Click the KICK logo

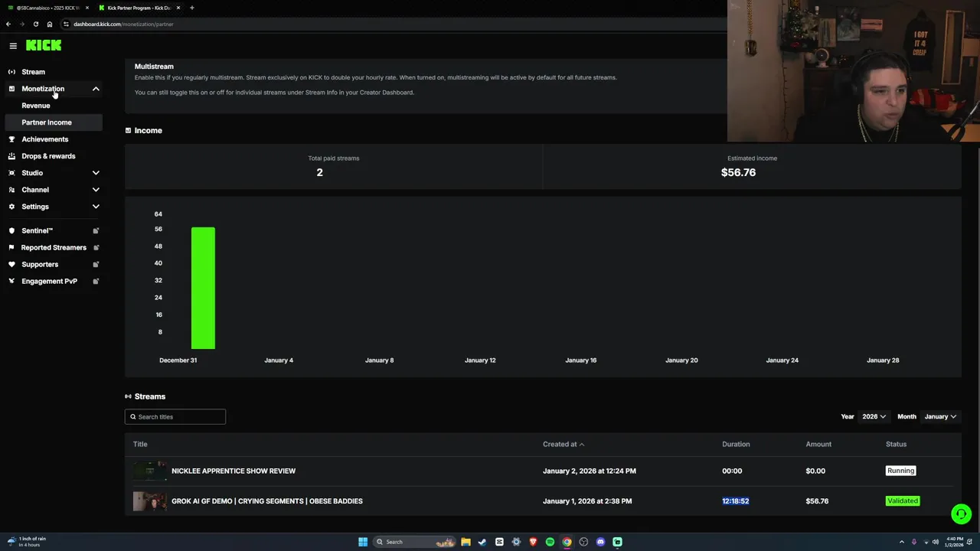[44, 45]
